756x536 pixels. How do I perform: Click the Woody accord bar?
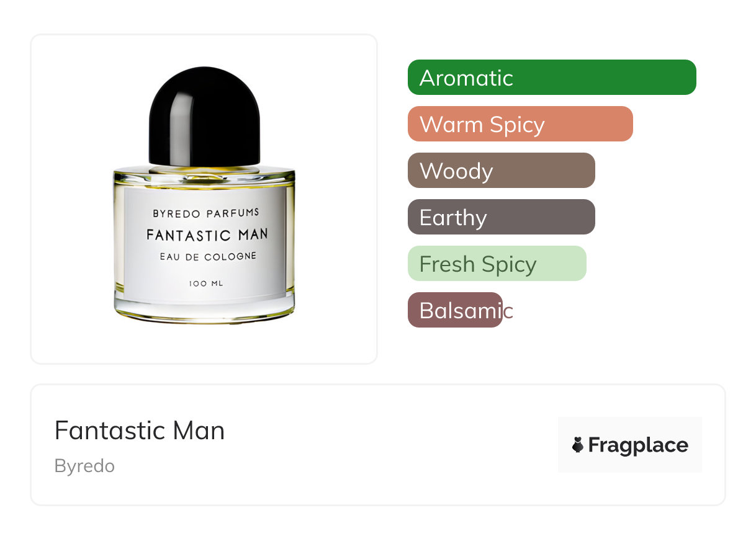502,171
